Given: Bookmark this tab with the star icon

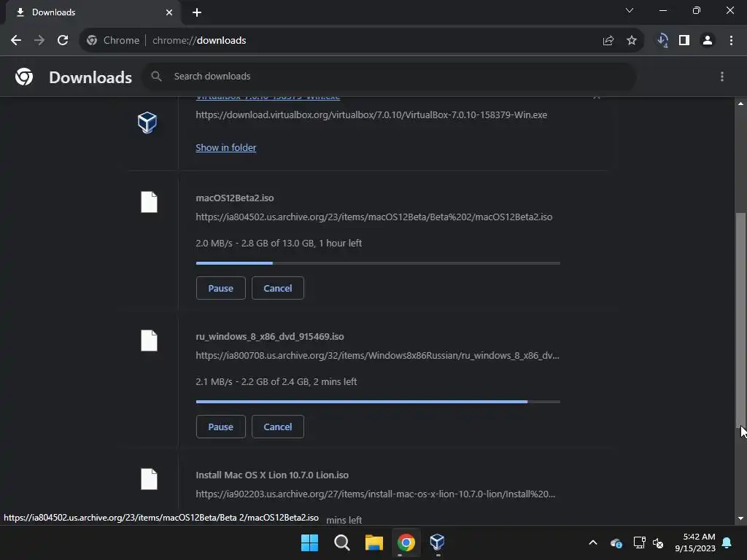Looking at the screenshot, I should coord(632,41).
